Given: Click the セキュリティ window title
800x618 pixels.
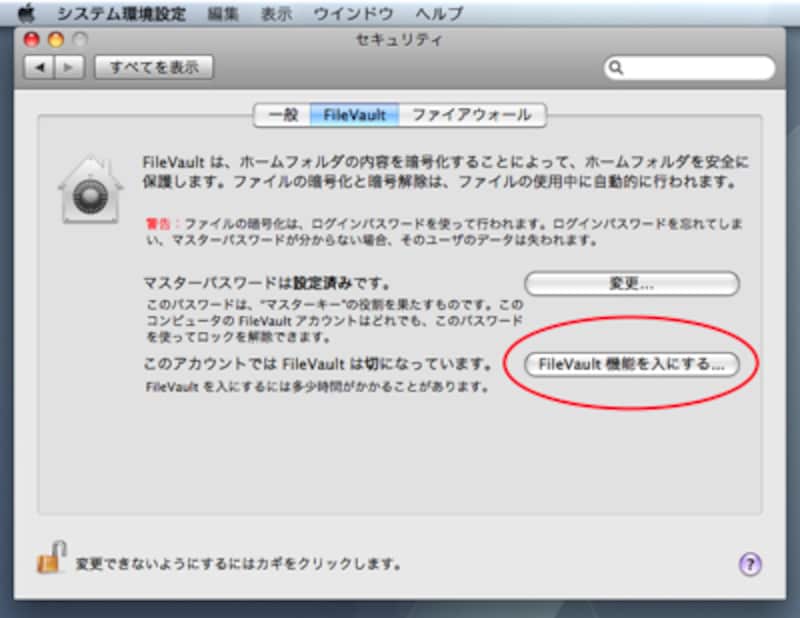Looking at the screenshot, I should coord(399,40).
